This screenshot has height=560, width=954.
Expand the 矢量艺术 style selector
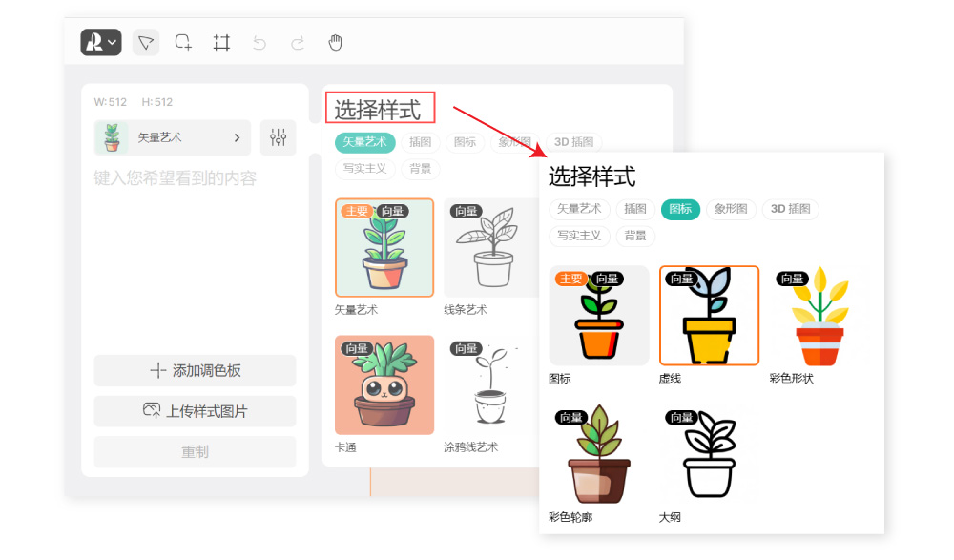[x=172, y=137]
